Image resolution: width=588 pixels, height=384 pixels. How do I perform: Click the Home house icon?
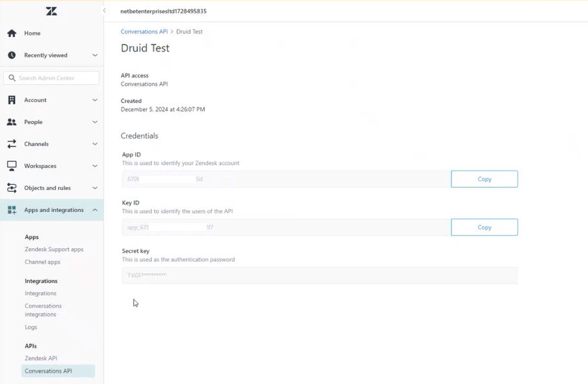[12, 33]
